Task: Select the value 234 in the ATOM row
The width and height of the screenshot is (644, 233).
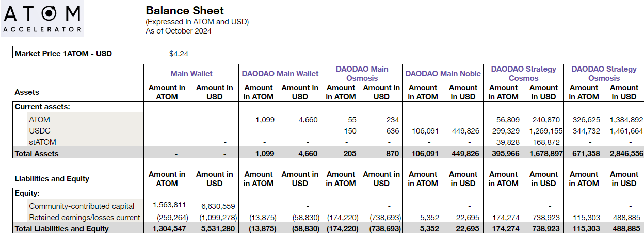Action: click(x=393, y=119)
